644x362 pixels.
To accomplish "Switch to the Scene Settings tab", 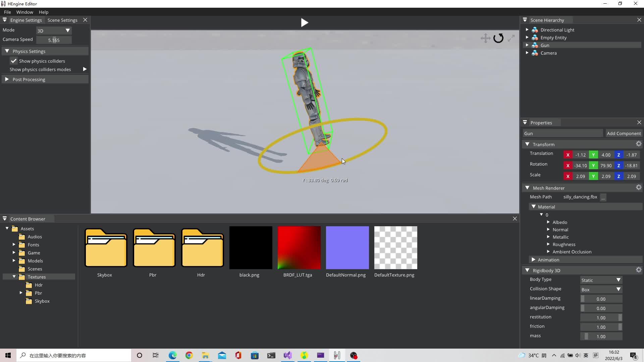I will (62, 20).
